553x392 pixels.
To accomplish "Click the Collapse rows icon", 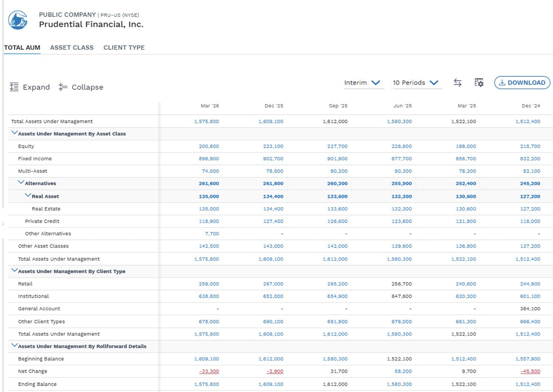I will click(63, 87).
